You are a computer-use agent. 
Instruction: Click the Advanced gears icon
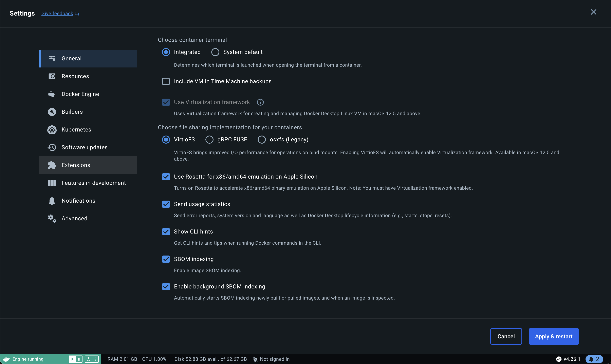click(52, 219)
